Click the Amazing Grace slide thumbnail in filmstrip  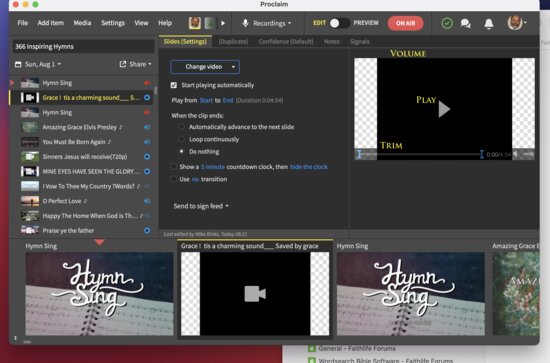point(516,294)
